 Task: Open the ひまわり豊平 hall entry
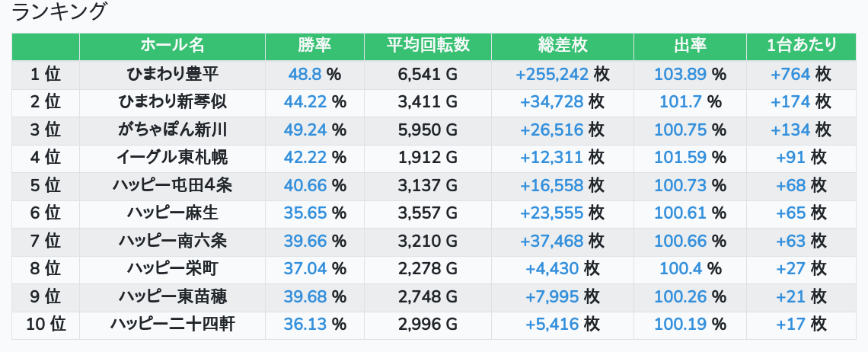[x=173, y=74]
